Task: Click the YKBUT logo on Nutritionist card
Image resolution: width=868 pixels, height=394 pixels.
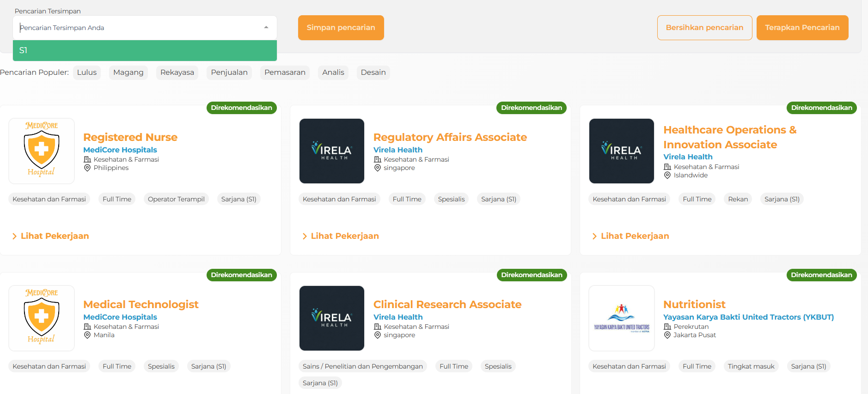Action: [621, 318]
